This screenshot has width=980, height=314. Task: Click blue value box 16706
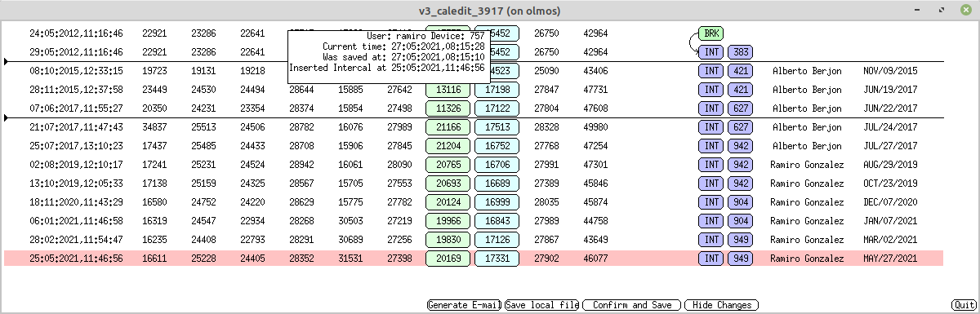click(x=497, y=164)
